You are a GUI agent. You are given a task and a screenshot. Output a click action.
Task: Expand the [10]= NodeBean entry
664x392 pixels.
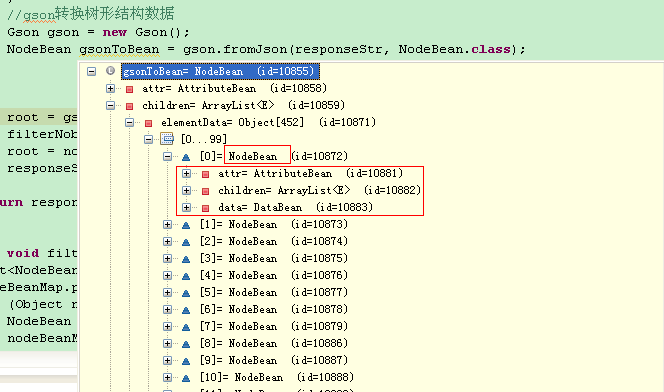click(167, 378)
